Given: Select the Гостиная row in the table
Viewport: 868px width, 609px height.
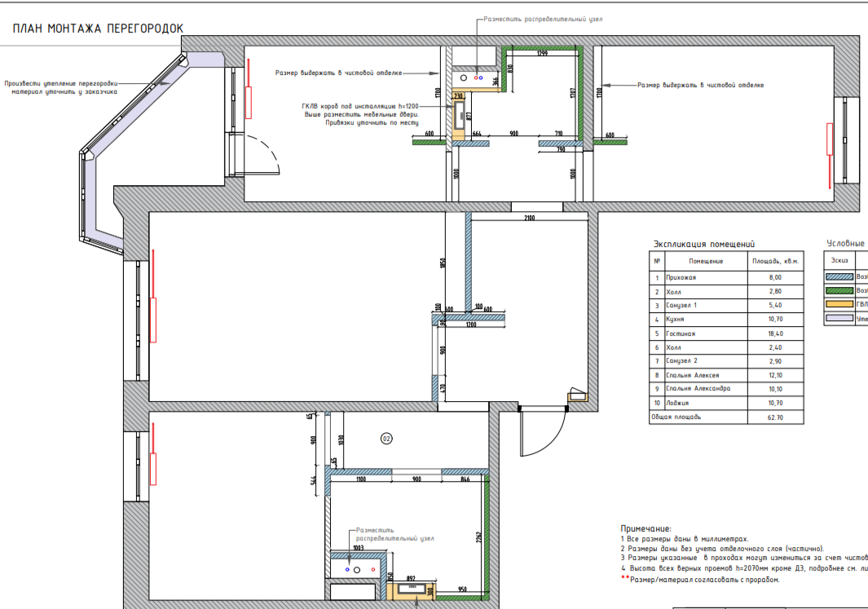Looking at the screenshot, I should [726, 333].
